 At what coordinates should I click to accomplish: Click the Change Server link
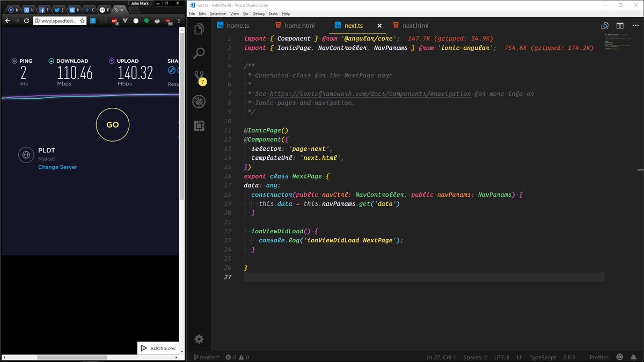(x=57, y=167)
